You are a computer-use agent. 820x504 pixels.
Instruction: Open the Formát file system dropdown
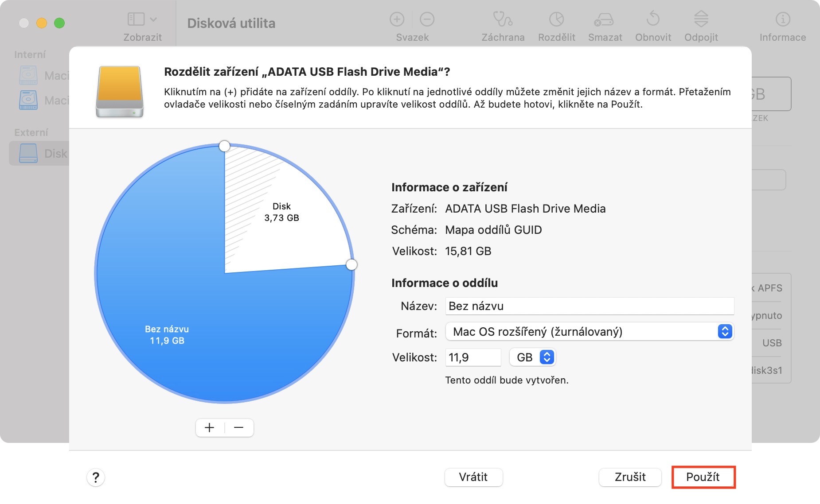click(x=590, y=332)
